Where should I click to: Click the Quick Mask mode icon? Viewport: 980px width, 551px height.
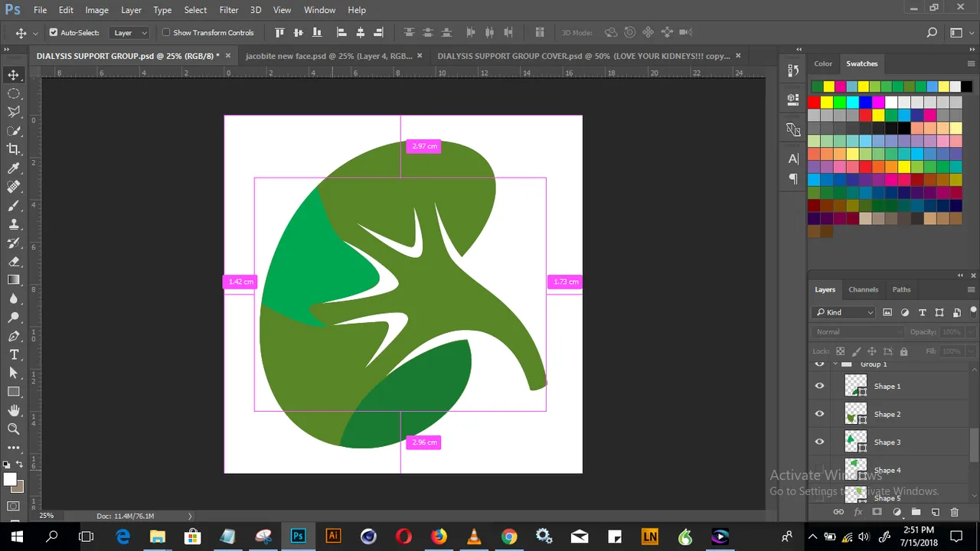(x=14, y=507)
